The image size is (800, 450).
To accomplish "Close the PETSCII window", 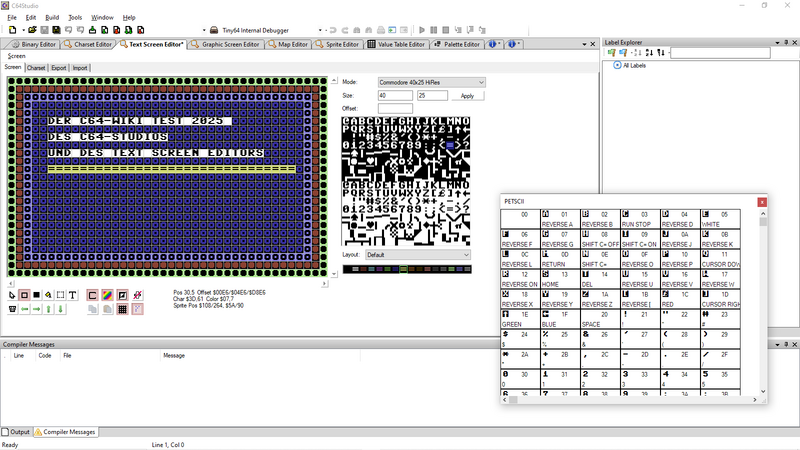I will [762, 202].
